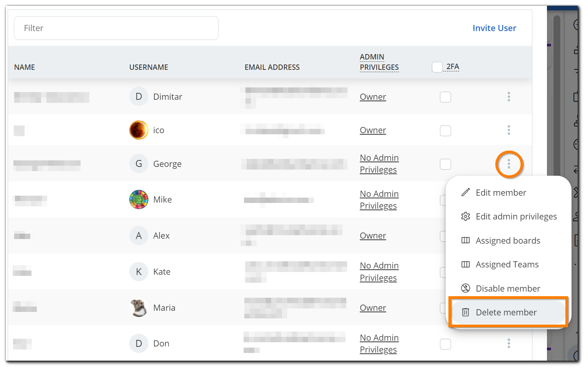Check the 2FA box for George

445,164
